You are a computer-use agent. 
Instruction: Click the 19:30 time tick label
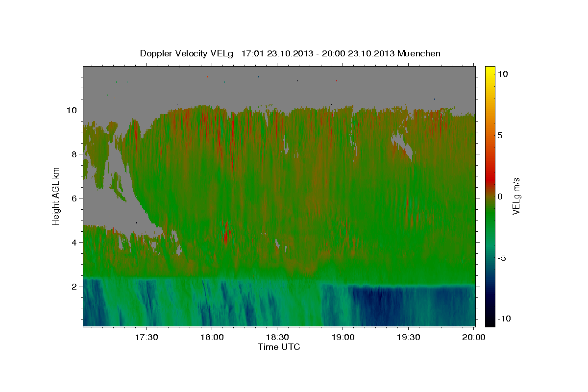[x=408, y=337]
